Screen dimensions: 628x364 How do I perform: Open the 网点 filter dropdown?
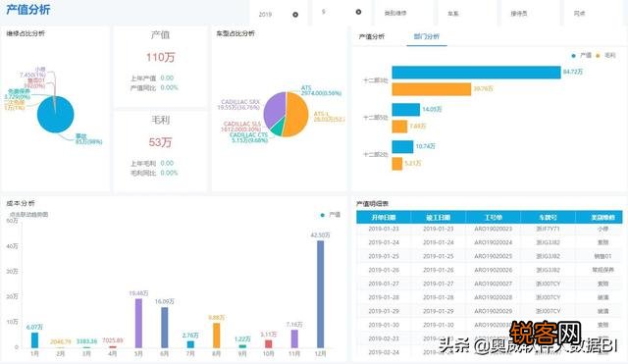[595, 13]
